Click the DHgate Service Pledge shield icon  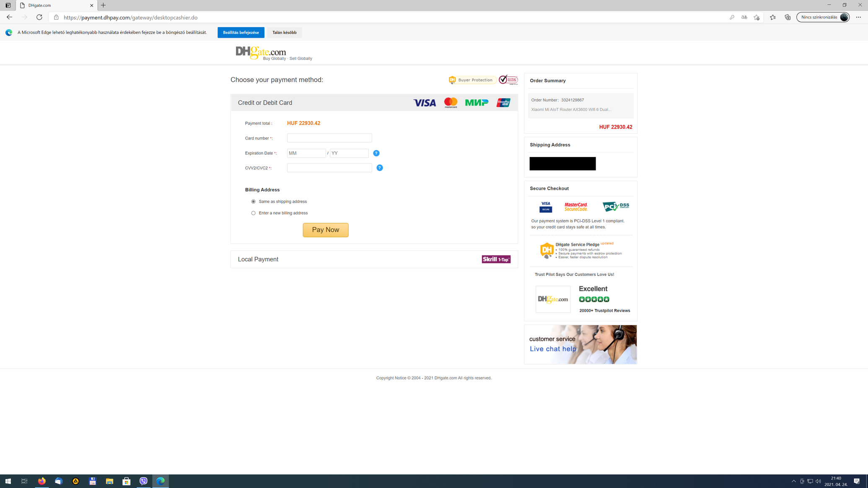pyautogui.click(x=547, y=250)
